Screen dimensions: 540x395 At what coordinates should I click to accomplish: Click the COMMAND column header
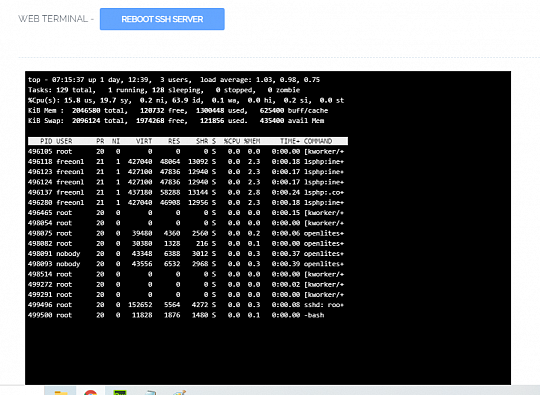(318, 141)
